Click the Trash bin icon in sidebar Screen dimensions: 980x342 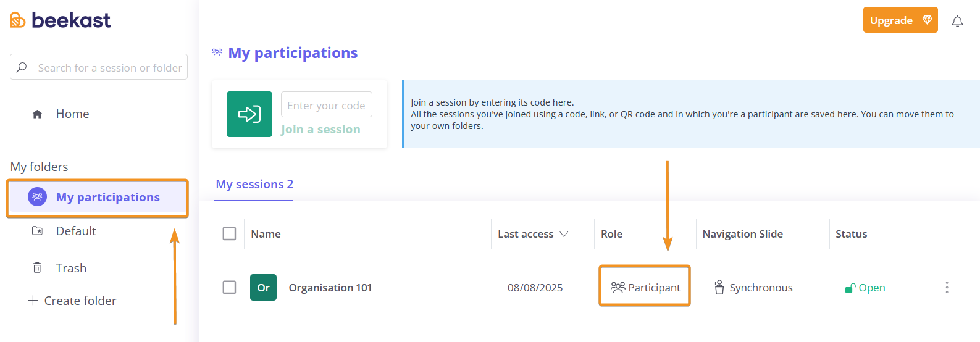coord(37,268)
